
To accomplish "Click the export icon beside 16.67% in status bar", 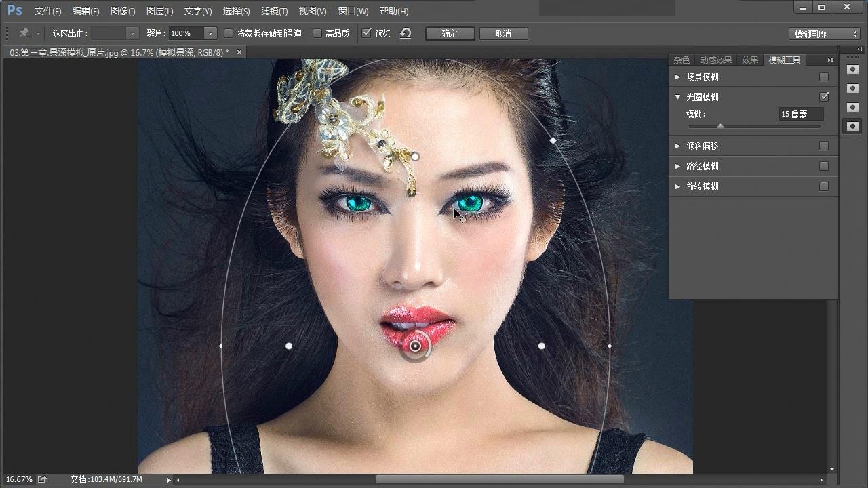I will pyautogui.click(x=42, y=479).
